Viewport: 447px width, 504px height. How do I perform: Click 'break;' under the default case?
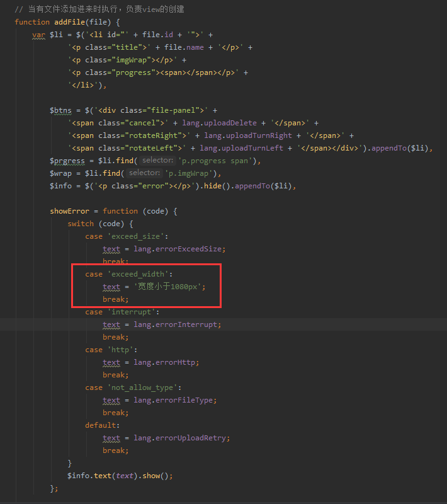click(116, 450)
